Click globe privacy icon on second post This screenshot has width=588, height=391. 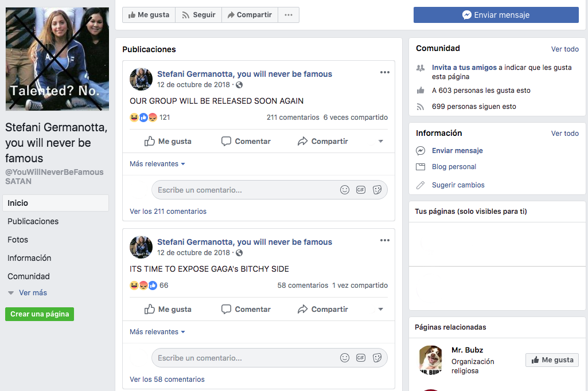[x=239, y=253]
